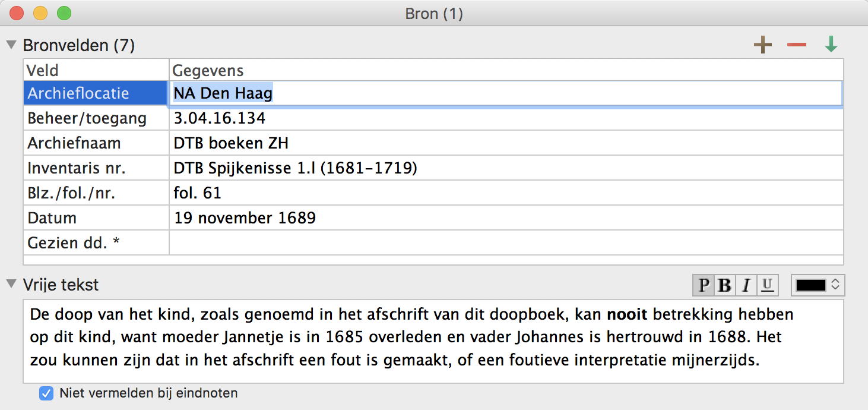The width and height of the screenshot is (868, 410).
Task: Click the Datum value '19 november 1689'
Action: [245, 218]
